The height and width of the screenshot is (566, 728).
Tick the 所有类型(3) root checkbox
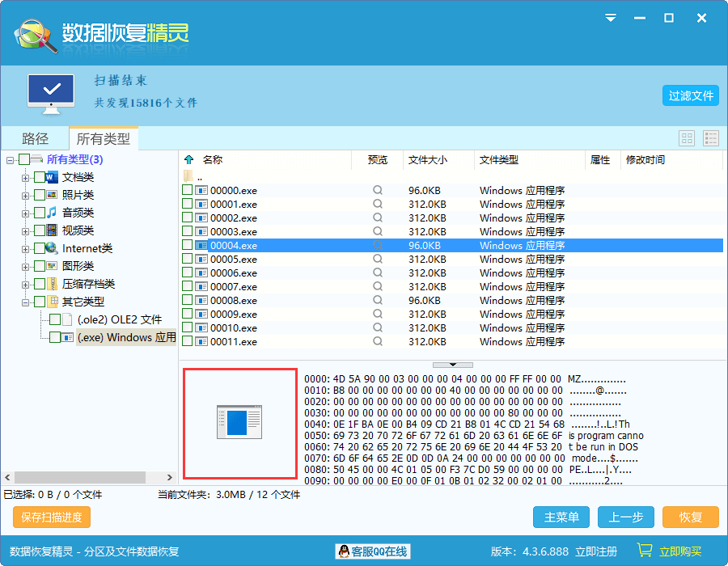point(24,159)
